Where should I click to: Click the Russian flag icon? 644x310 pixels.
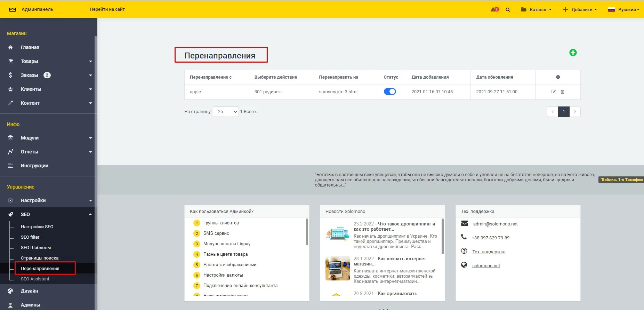[612, 10]
